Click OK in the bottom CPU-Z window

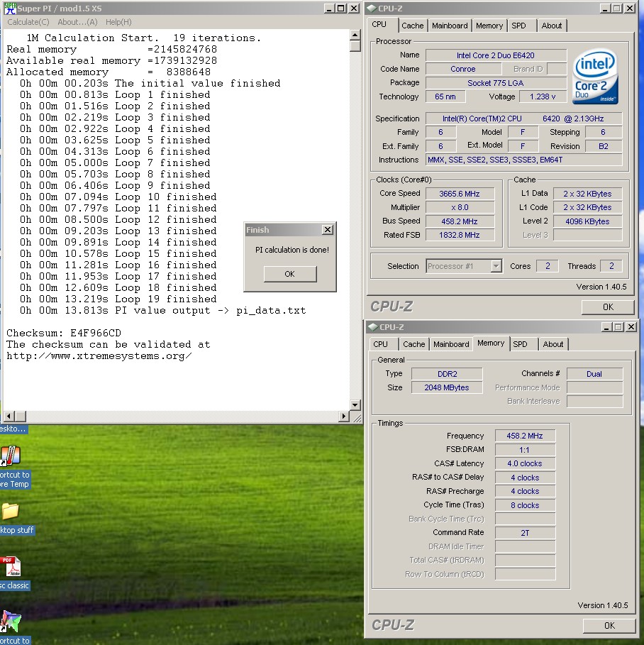(609, 626)
